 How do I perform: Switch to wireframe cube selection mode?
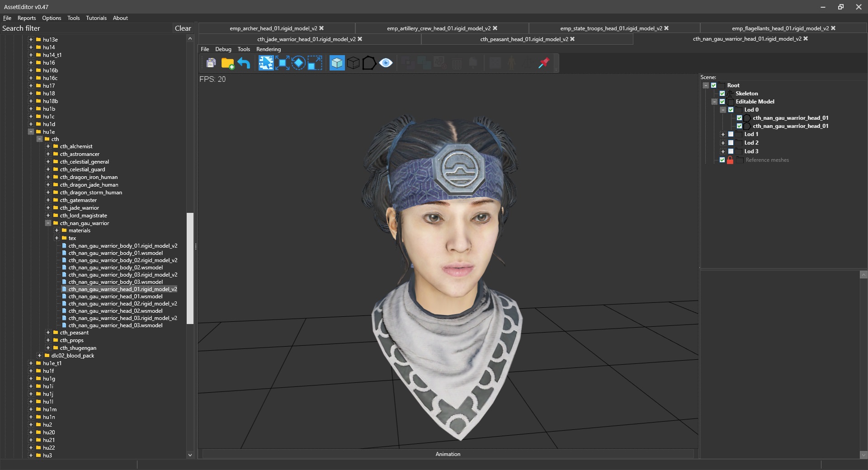353,63
